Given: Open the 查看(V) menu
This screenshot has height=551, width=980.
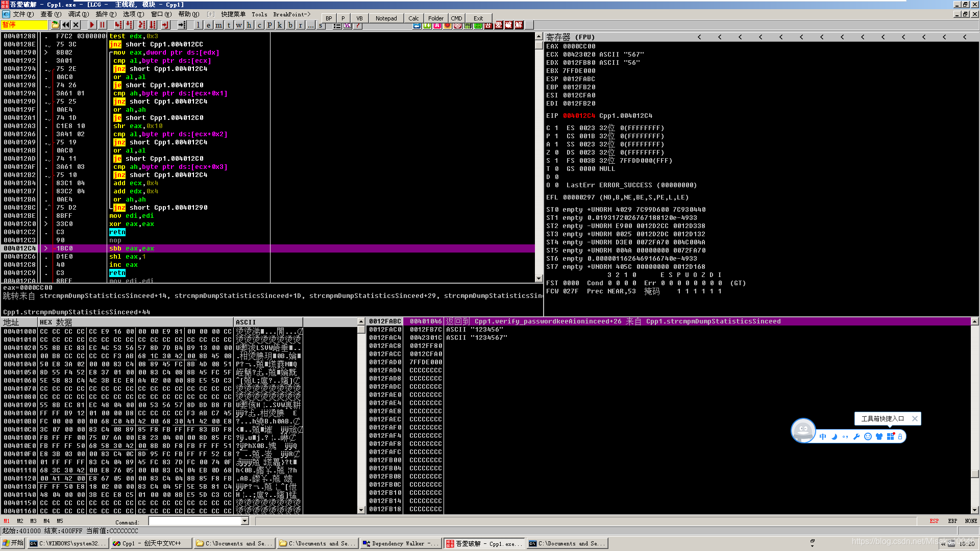Looking at the screenshot, I should click(x=51, y=14).
